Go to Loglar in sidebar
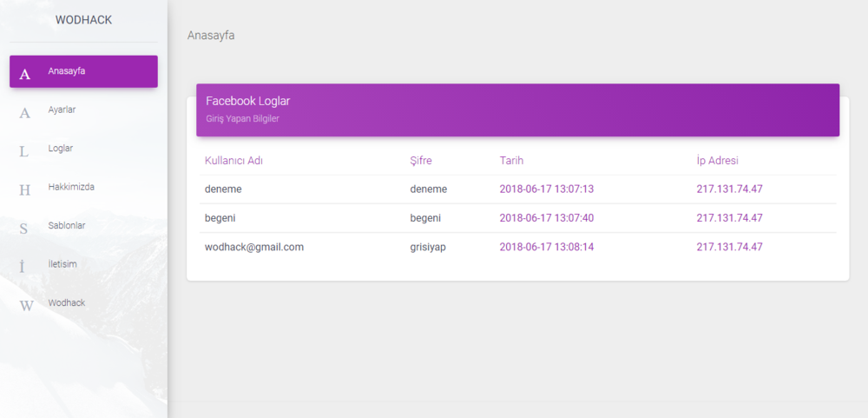 tap(83, 149)
